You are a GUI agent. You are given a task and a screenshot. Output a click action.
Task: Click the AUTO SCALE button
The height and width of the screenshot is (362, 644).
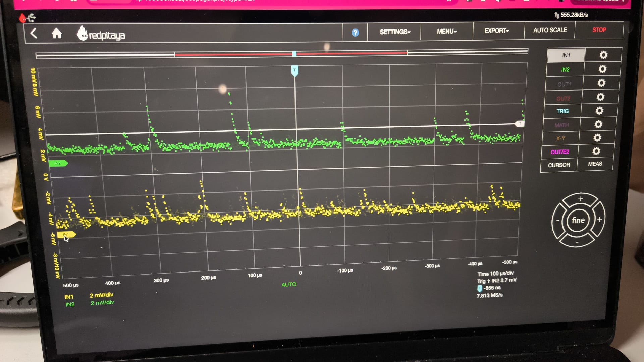pyautogui.click(x=550, y=30)
